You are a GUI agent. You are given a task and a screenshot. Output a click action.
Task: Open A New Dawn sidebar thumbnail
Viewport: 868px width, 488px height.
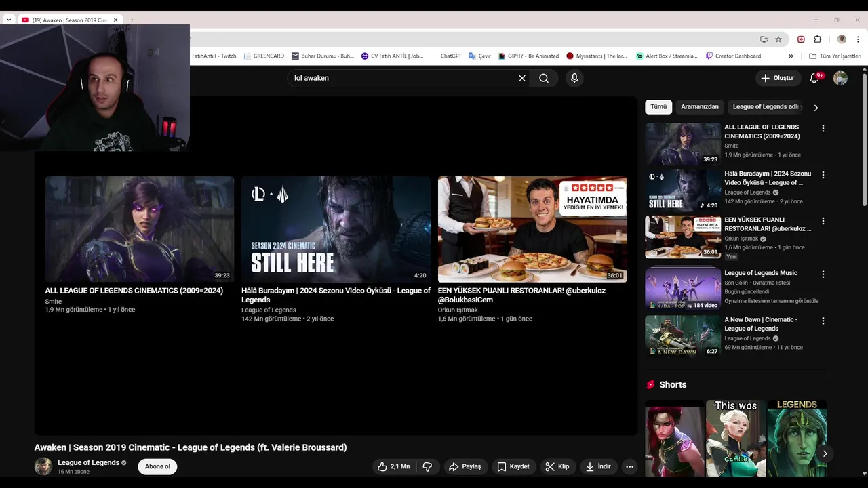tap(683, 335)
